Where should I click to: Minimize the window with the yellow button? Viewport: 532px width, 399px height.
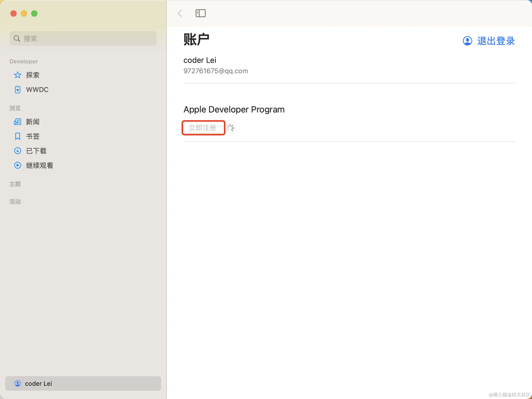(x=24, y=14)
